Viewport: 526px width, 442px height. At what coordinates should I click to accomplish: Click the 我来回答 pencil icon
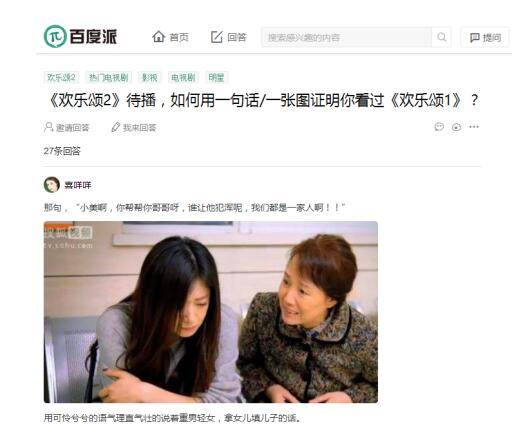[x=115, y=127]
